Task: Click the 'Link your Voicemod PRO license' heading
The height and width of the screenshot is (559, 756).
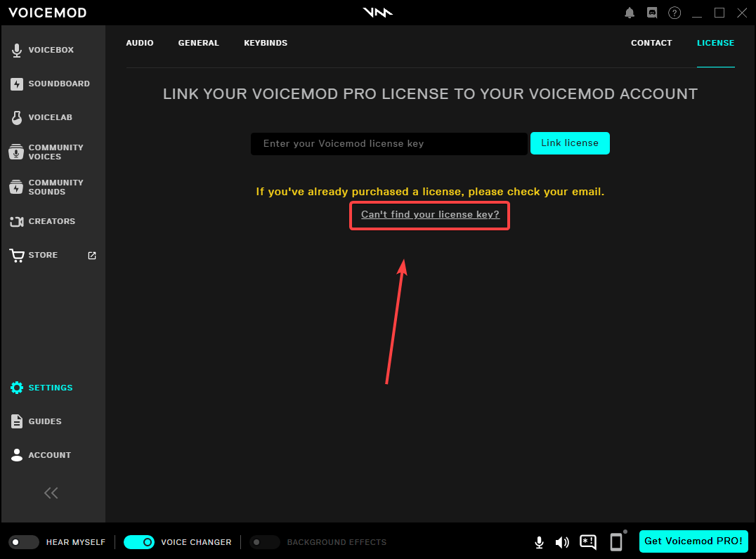Action: click(430, 94)
